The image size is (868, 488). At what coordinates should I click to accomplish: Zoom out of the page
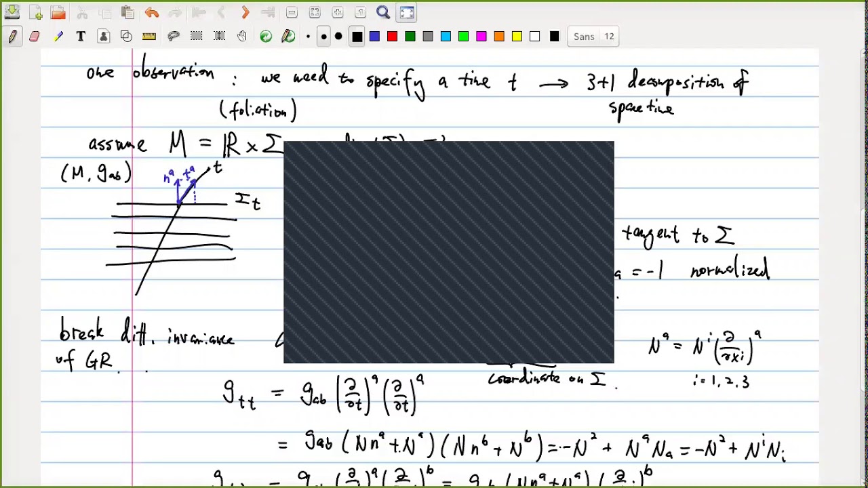pos(292,12)
